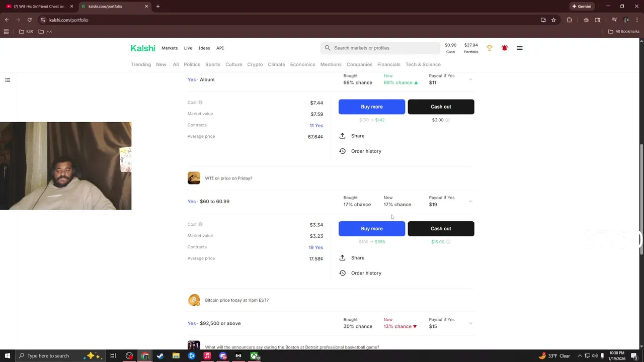Open the left sidebar list icon
Viewport: 644px width, 362px height.
(x=8, y=80)
